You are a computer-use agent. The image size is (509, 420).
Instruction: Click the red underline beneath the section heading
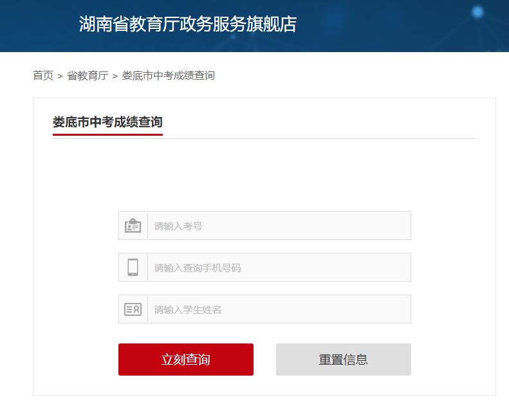[107, 134]
